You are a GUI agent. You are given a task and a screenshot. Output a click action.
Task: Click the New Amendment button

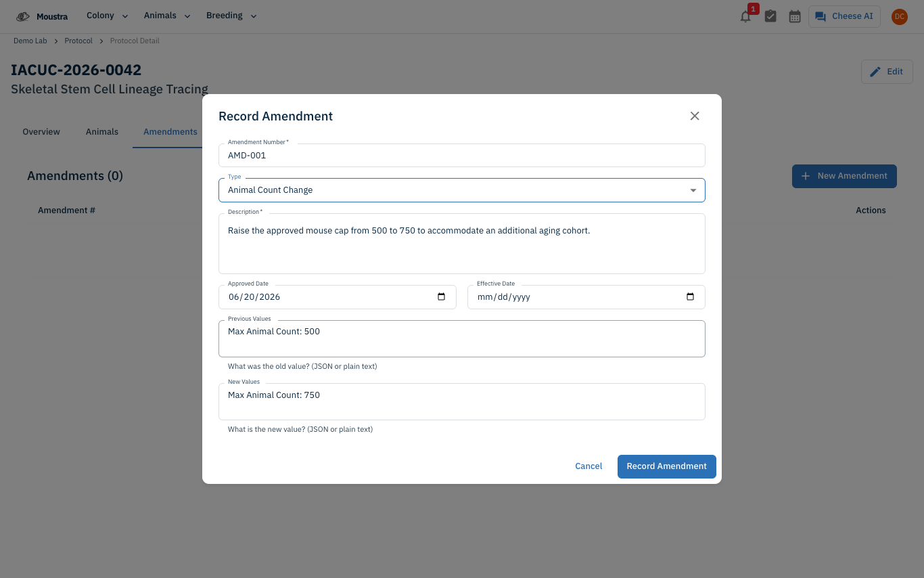click(x=844, y=176)
